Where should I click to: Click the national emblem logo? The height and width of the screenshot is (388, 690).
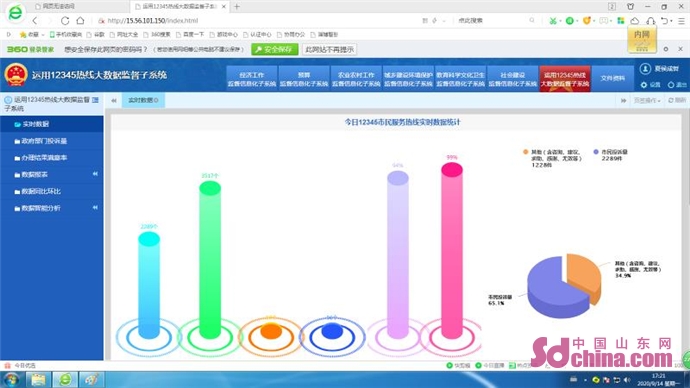[x=16, y=75]
